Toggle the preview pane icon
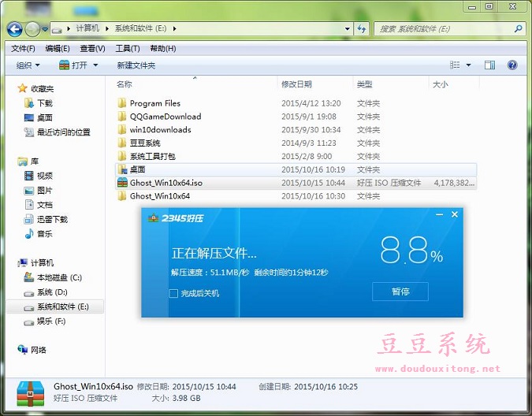 [x=489, y=65]
